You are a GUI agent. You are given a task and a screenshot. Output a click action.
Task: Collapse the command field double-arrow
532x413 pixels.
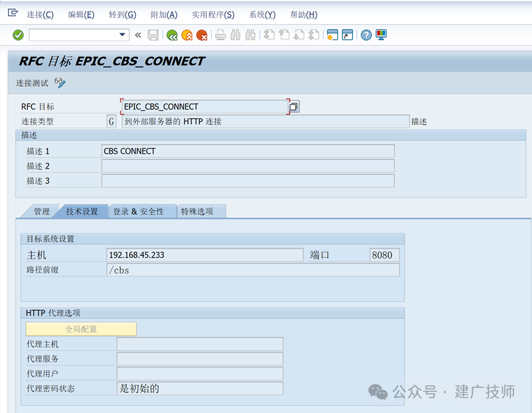point(138,35)
